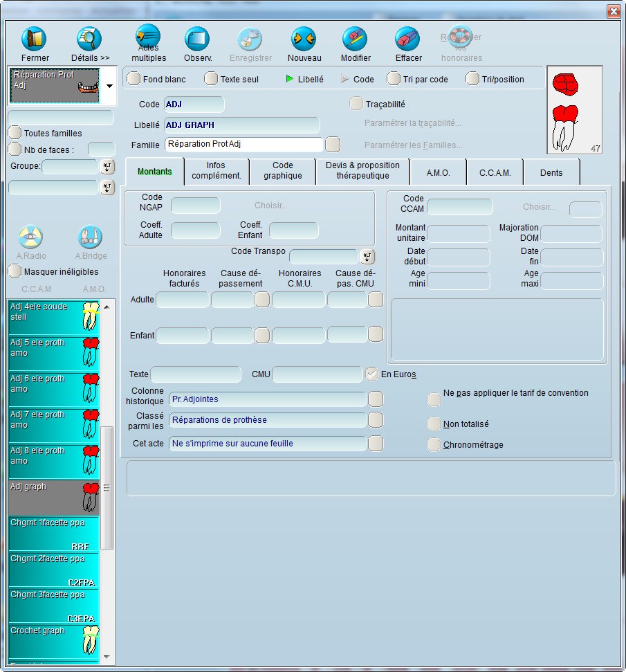Screen dimensions: 626x672
Task: Click the Modifier edit icon
Action: [x=356, y=39]
